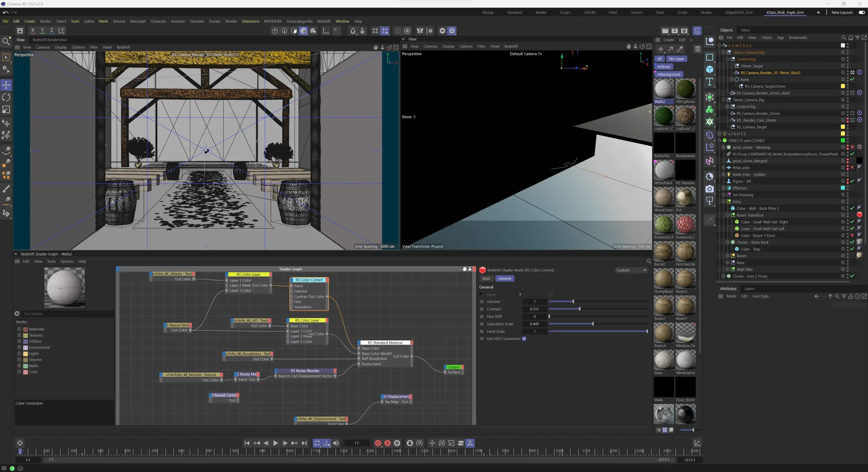The image size is (868, 472).
Task: Show All materials filter
Action: (659, 59)
